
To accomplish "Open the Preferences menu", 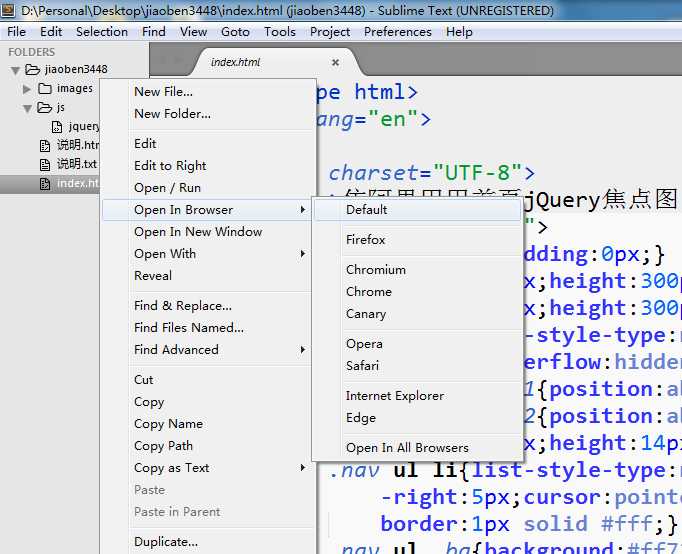I will (x=398, y=32).
